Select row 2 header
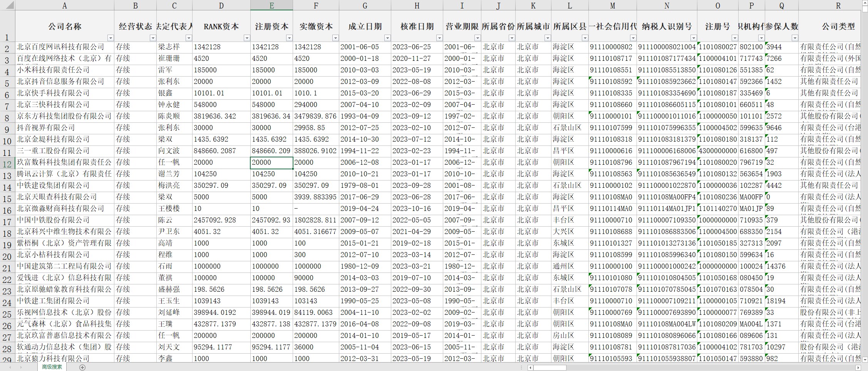Image resolution: width=868 pixels, height=371 pixels. pyautogui.click(x=7, y=48)
